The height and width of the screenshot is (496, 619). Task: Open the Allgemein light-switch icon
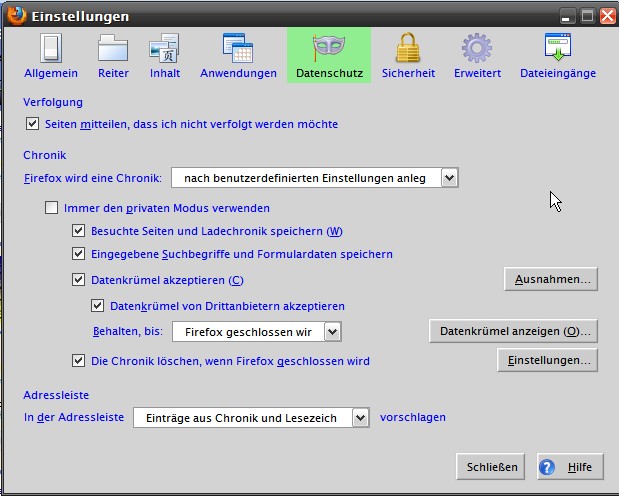(x=51, y=48)
